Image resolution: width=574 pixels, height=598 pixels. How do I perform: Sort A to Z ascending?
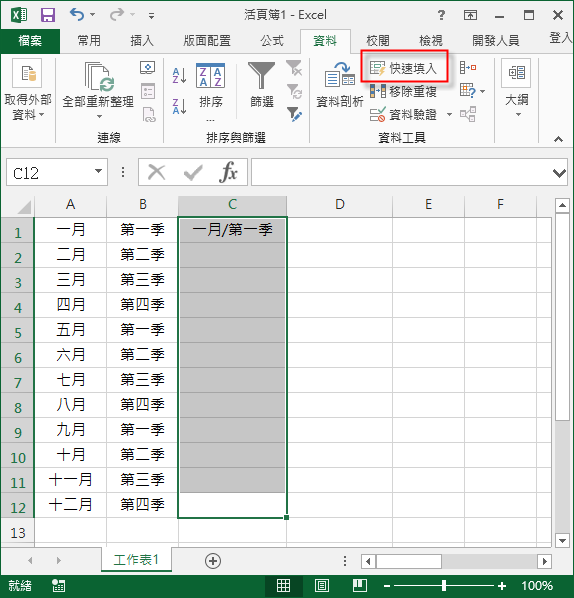pyautogui.click(x=179, y=75)
